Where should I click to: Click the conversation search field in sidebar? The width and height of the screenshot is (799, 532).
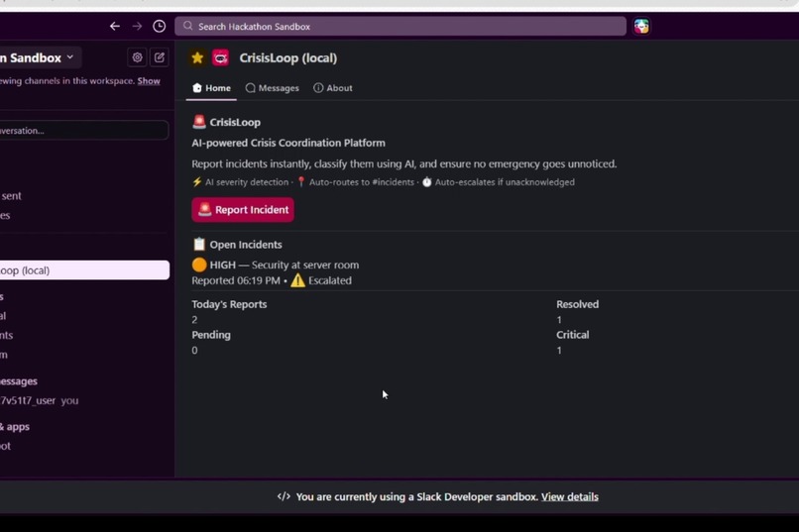[x=83, y=131]
